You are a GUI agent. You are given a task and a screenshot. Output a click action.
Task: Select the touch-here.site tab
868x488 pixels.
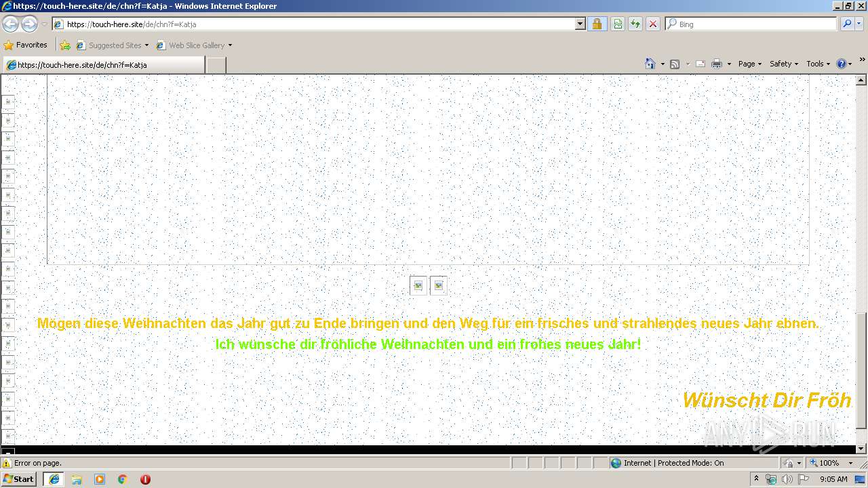coord(104,65)
